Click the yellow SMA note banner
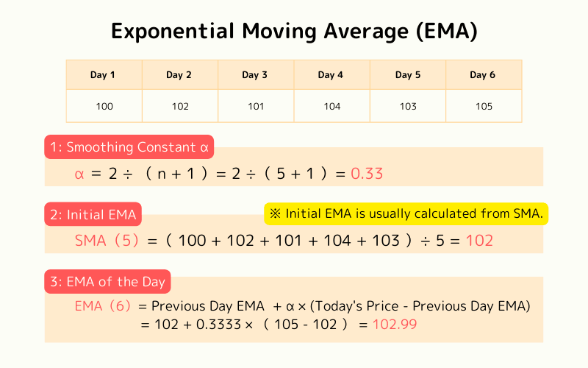This screenshot has width=588, height=368. (x=407, y=214)
